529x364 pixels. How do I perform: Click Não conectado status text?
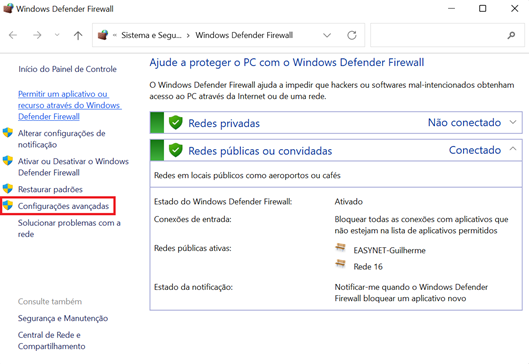[x=464, y=122]
